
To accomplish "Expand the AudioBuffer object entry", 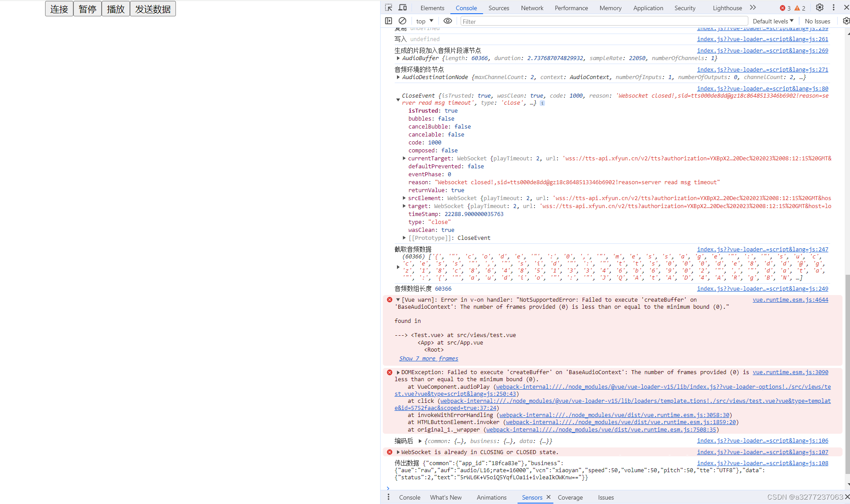I will [398, 58].
